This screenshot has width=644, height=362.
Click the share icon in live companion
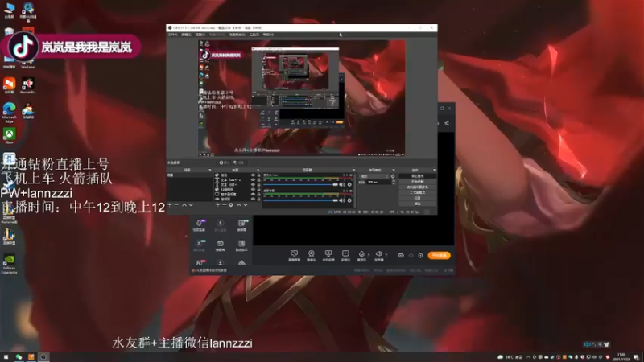tap(447, 123)
